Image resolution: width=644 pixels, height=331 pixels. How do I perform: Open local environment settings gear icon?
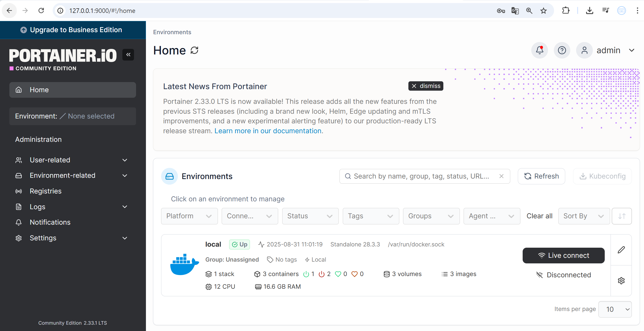click(621, 281)
